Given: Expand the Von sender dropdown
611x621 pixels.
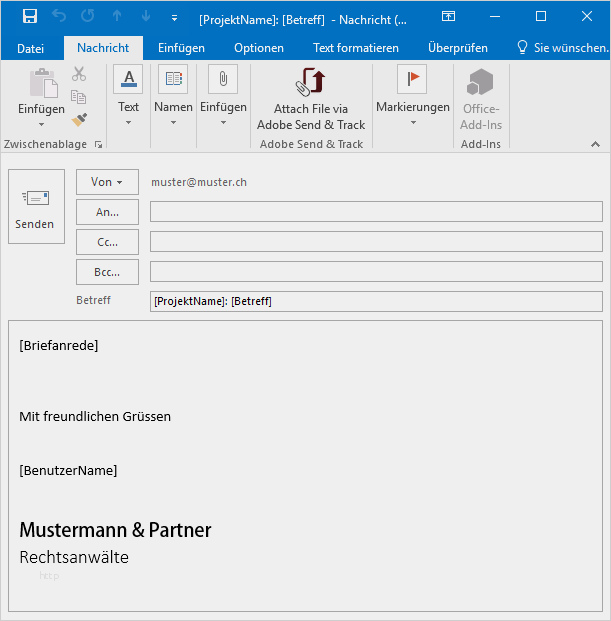Looking at the screenshot, I should click(107, 182).
